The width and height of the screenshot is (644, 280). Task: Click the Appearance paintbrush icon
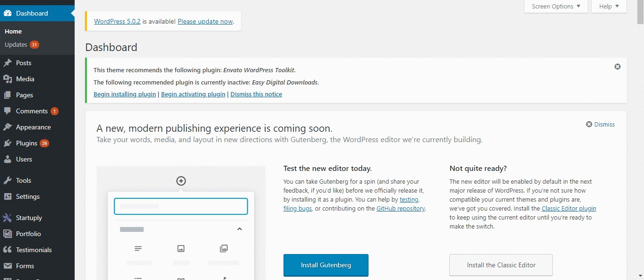[x=8, y=127]
